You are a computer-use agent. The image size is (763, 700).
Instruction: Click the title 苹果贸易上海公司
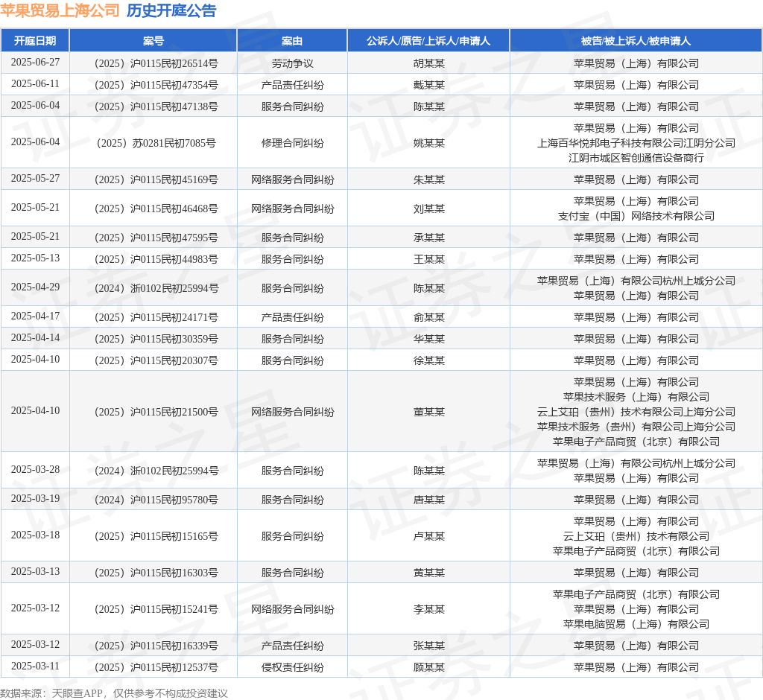click(60, 10)
